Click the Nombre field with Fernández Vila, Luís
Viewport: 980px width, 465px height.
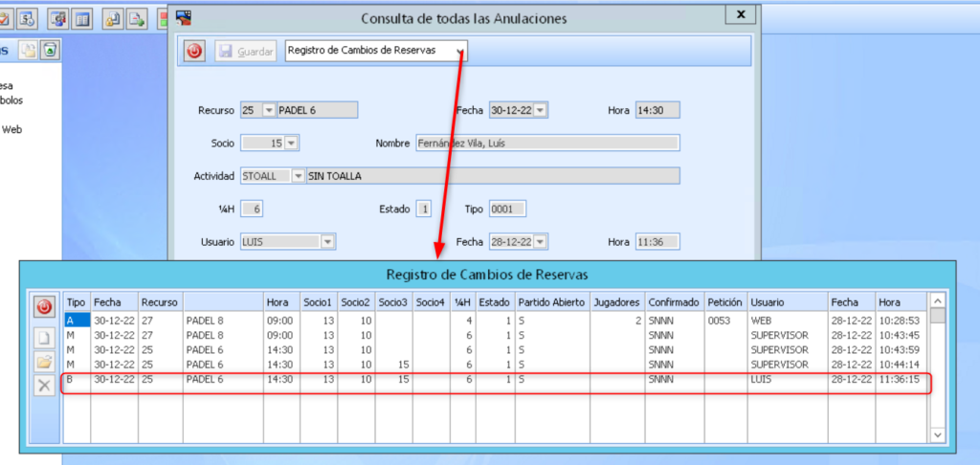click(546, 144)
